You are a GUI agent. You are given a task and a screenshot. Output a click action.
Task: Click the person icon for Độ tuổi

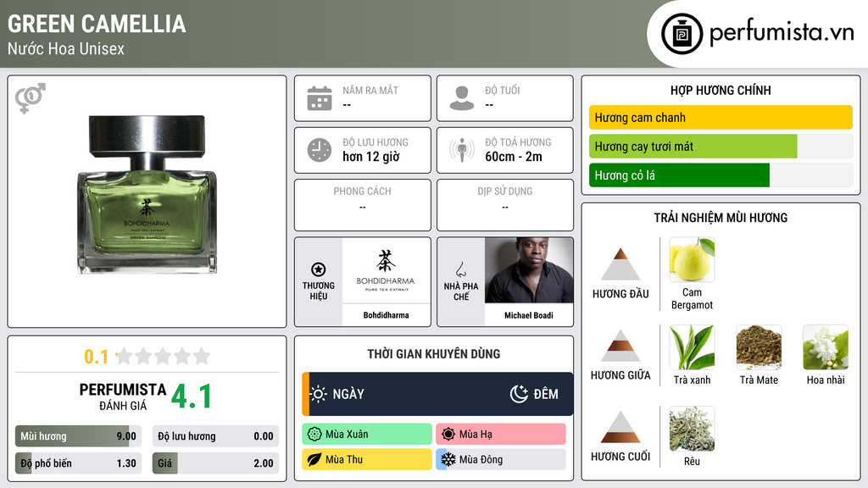click(462, 98)
